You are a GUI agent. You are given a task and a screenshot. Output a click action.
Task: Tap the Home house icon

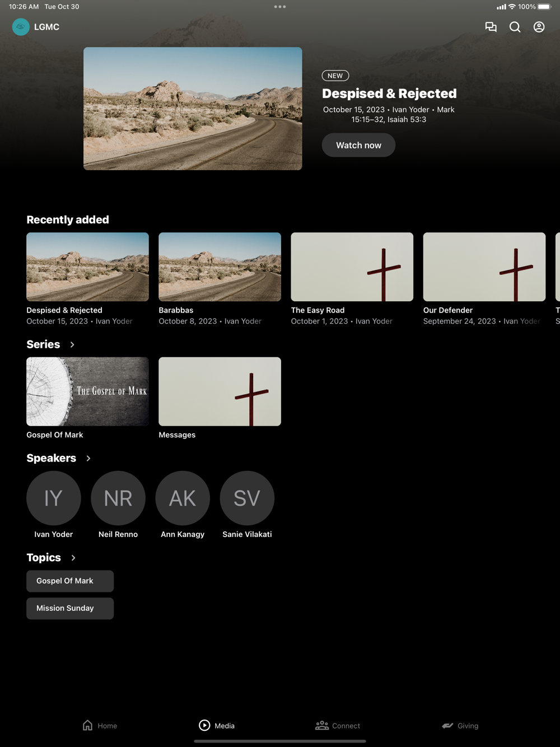tap(87, 725)
